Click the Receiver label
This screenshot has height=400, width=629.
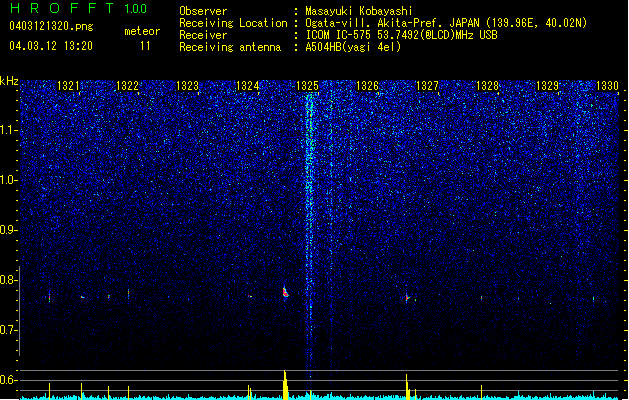(203, 35)
